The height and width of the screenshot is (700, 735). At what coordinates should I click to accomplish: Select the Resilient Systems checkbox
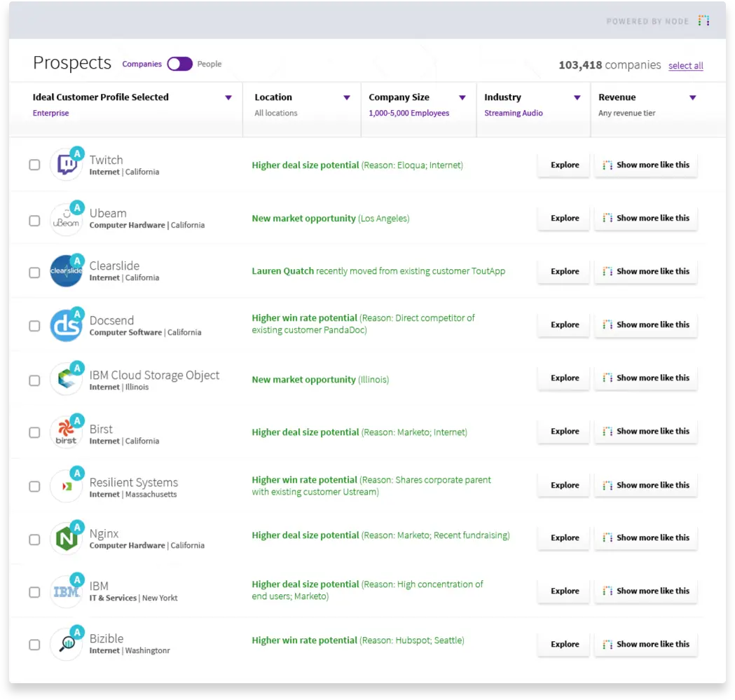point(35,486)
